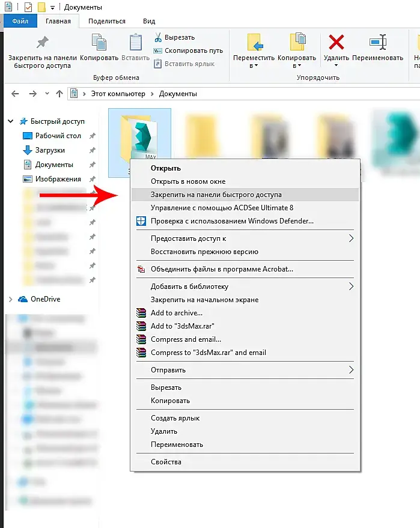This screenshot has width=420, height=528.
Task: Choose Compress to "3dsMax.rar" and email
Action: click(x=245, y=353)
